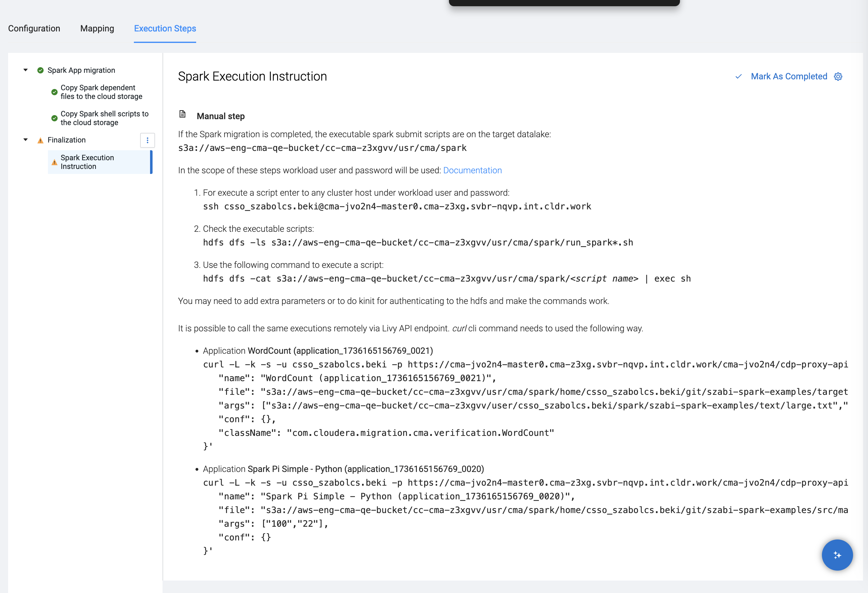Open the Mapping tab
Screen dimensions: 868x593
click(97, 29)
